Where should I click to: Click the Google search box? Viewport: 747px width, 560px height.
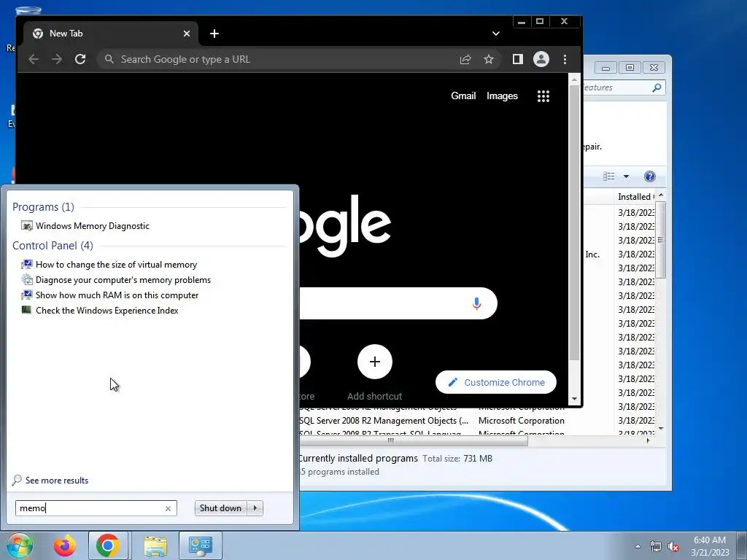(x=398, y=303)
